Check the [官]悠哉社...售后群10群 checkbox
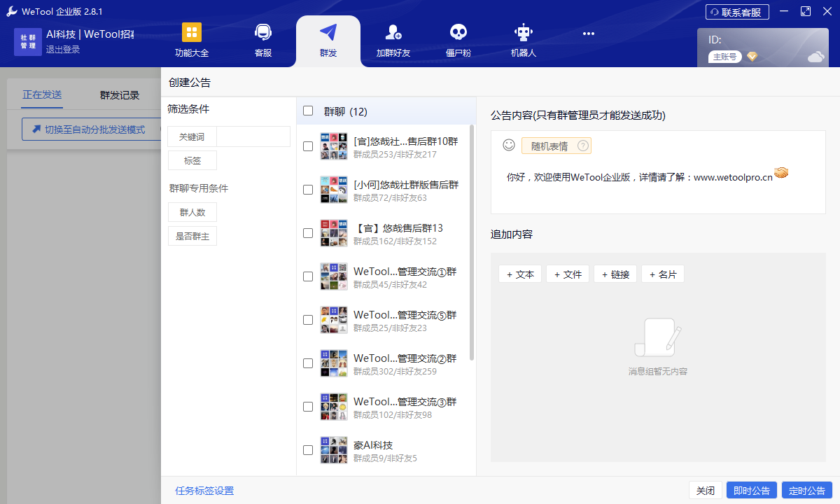Image resolution: width=840 pixels, height=504 pixels. pos(308,146)
